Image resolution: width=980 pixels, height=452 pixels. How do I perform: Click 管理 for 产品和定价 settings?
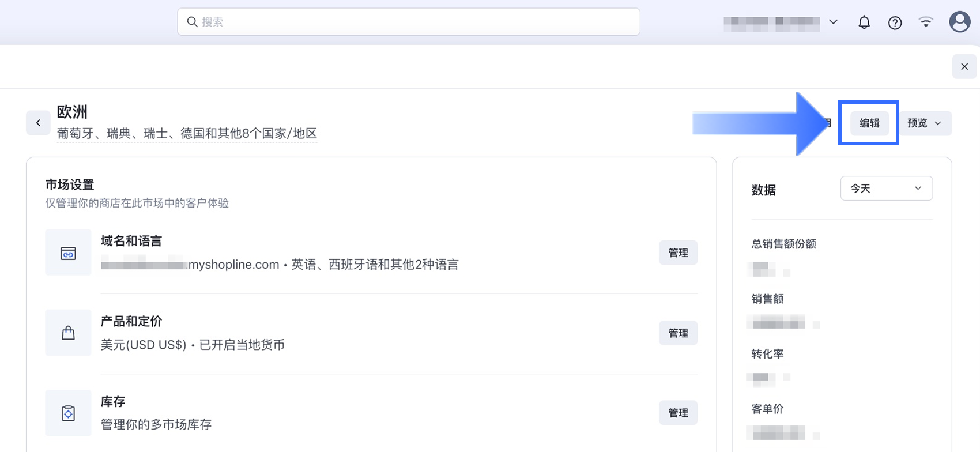coord(678,333)
